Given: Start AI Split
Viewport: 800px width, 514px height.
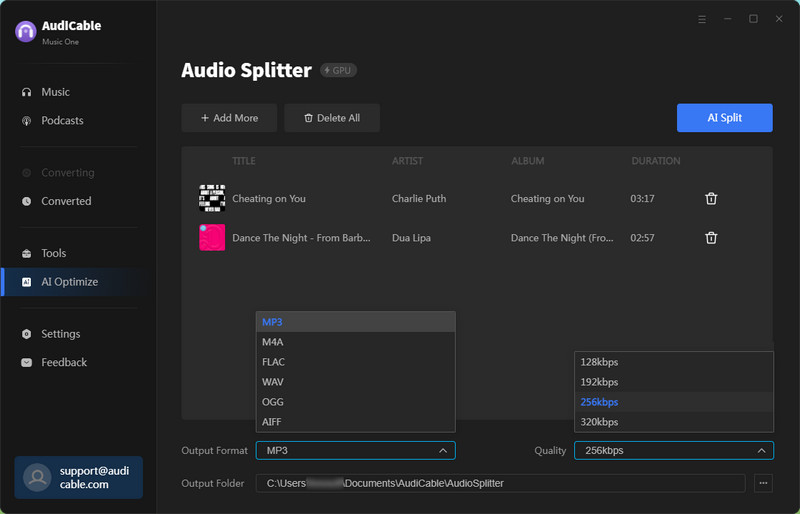Looking at the screenshot, I should click(x=724, y=118).
